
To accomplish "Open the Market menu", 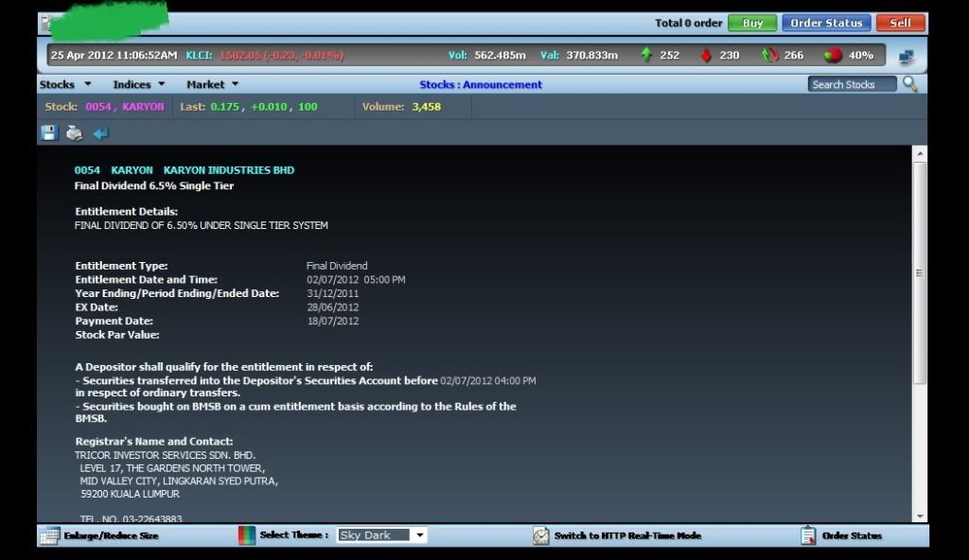I will [212, 84].
